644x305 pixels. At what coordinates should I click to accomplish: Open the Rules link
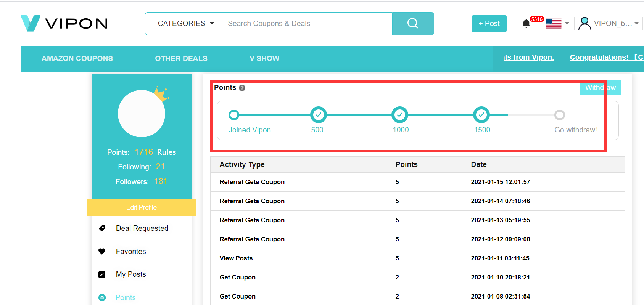coord(167,152)
